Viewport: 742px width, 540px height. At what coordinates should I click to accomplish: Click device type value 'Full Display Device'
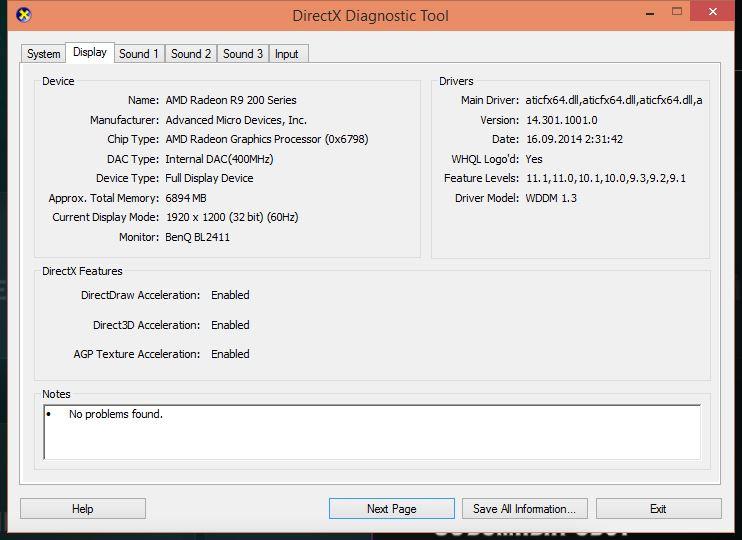[x=209, y=178]
